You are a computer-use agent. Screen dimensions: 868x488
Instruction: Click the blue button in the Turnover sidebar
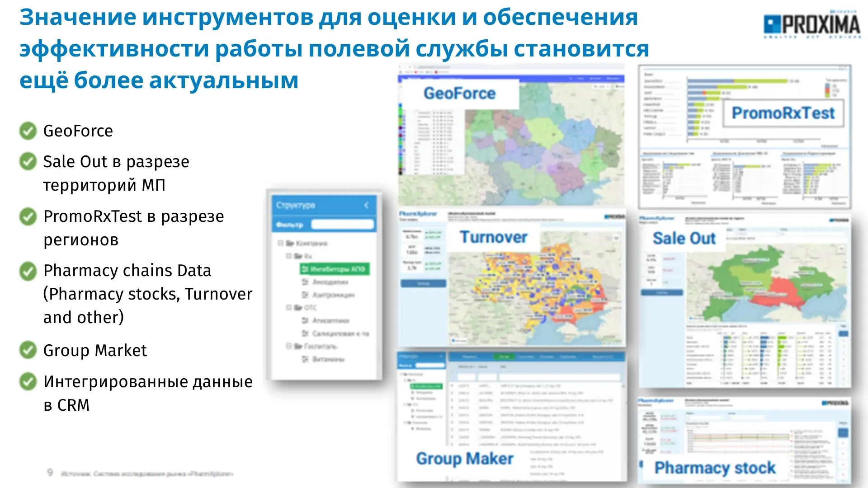[423, 284]
